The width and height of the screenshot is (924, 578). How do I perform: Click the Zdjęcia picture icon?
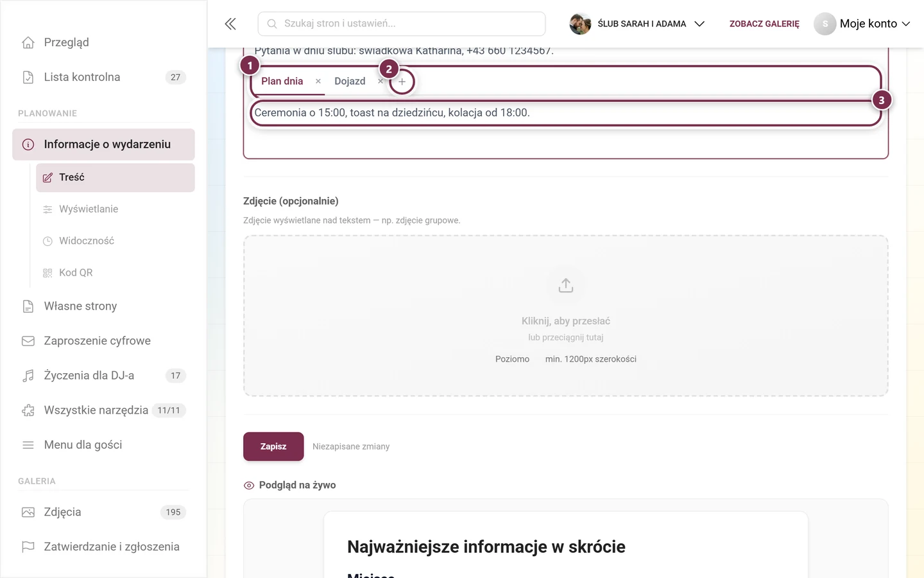tap(28, 512)
